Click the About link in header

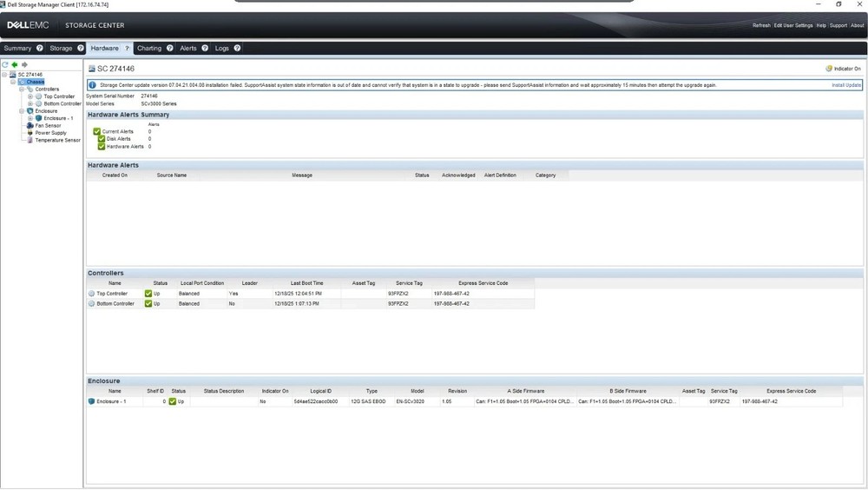[x=857, y=25]
